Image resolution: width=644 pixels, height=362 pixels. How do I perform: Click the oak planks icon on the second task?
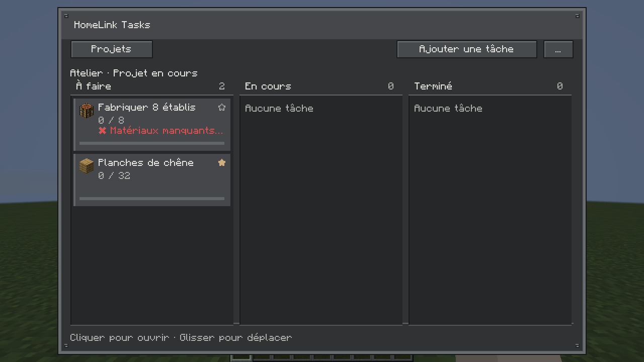click(87, 166)
